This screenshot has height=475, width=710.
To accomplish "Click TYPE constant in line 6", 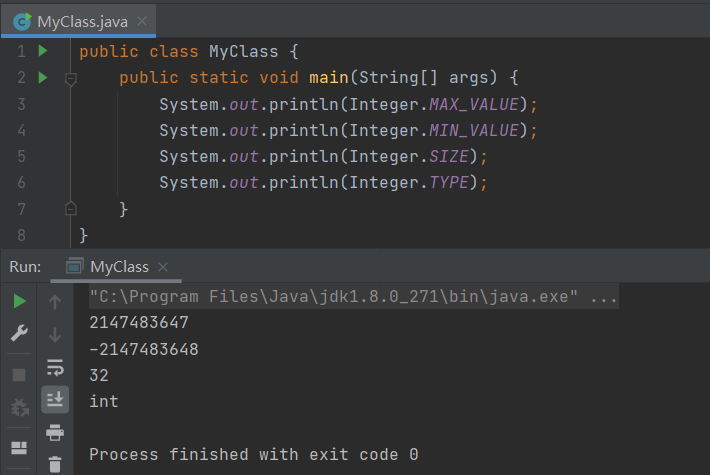I will pos(449,182).
